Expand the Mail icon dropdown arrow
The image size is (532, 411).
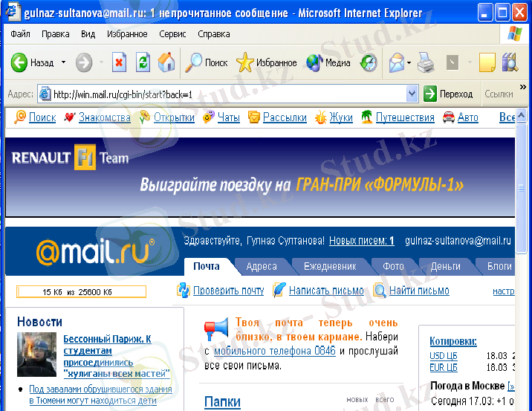click(x=409, y=62)
